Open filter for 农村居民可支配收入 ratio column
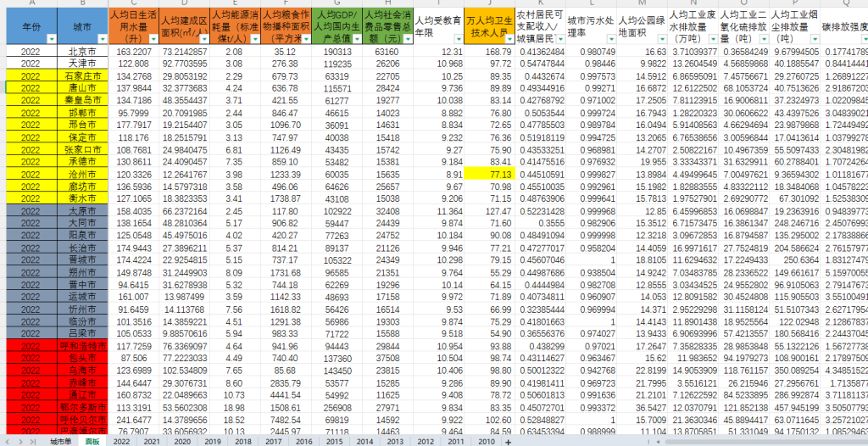This screenshot has height=446, width=868. pos(560,39)
